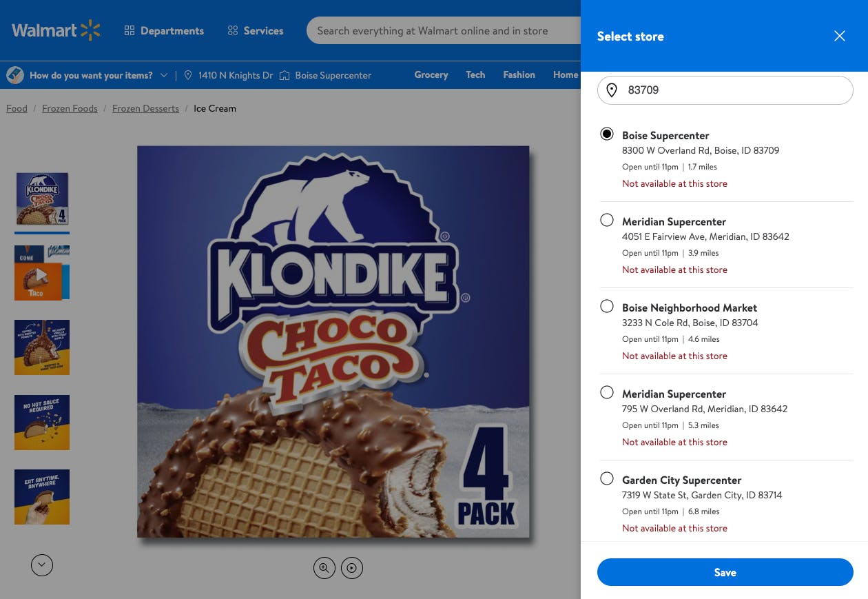
Task: Go to the Grocery tab
Action: (431, 74)
